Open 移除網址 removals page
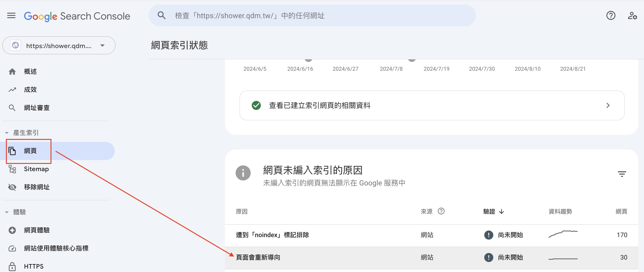Image resolution: width=644 pixels, height=272 pixels. coord(36,187)
